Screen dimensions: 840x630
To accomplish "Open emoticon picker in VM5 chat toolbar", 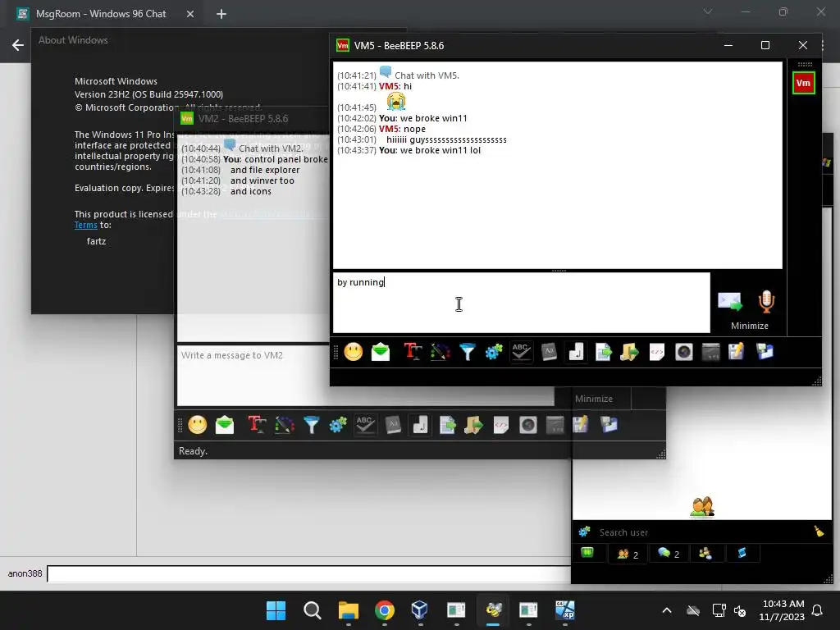I will [x=353, y=352].
